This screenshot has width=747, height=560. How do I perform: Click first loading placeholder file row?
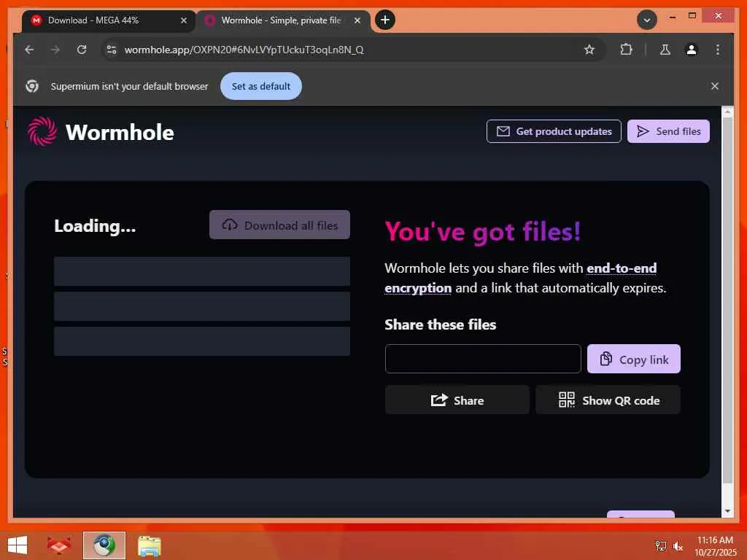pyautogui.click(x=202, y=271)
